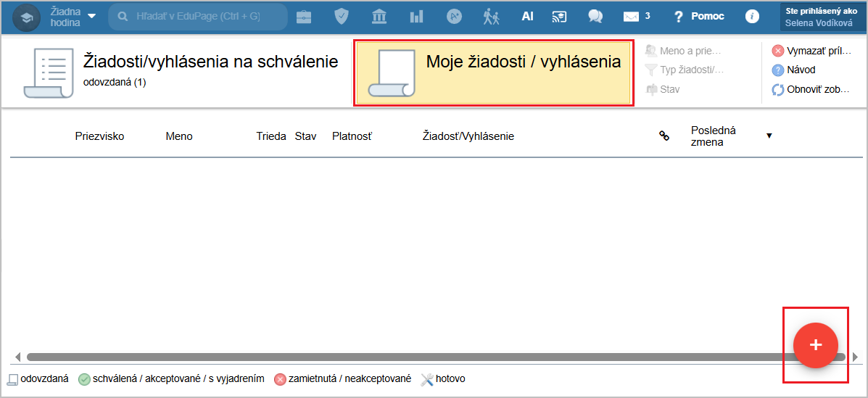Click the shield checkmark icon
This screenshot has height=398, width=868.
pyautogui.click(x=342, y=16)
